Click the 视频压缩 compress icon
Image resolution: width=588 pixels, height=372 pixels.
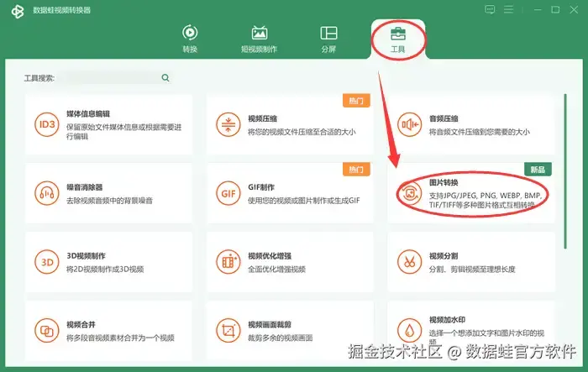tap(228, 124)
